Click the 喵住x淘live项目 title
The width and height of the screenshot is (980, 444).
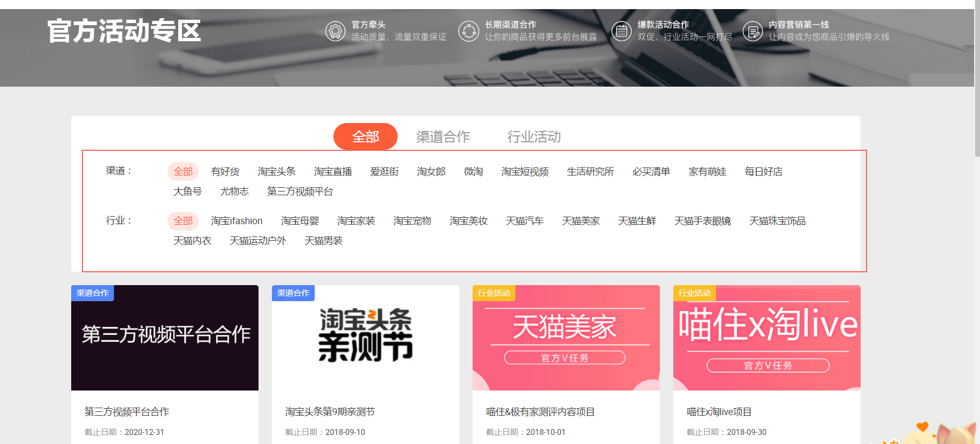719,411
